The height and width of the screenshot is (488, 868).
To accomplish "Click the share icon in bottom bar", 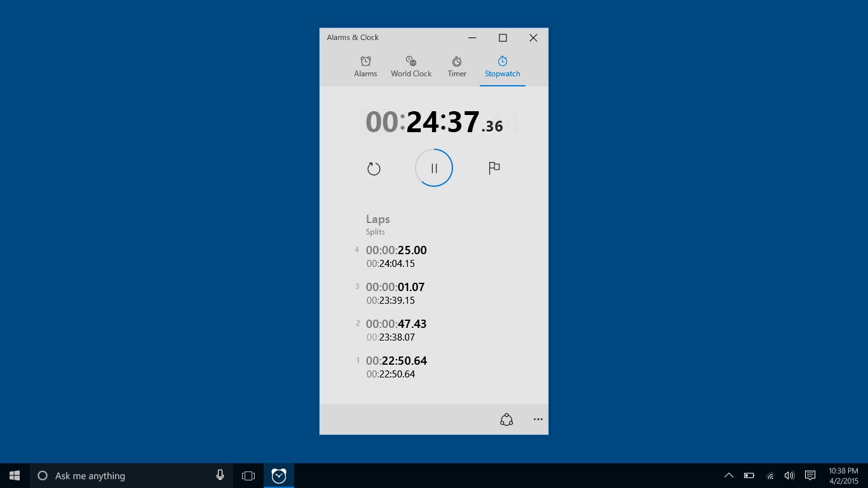I will point(506,419).
